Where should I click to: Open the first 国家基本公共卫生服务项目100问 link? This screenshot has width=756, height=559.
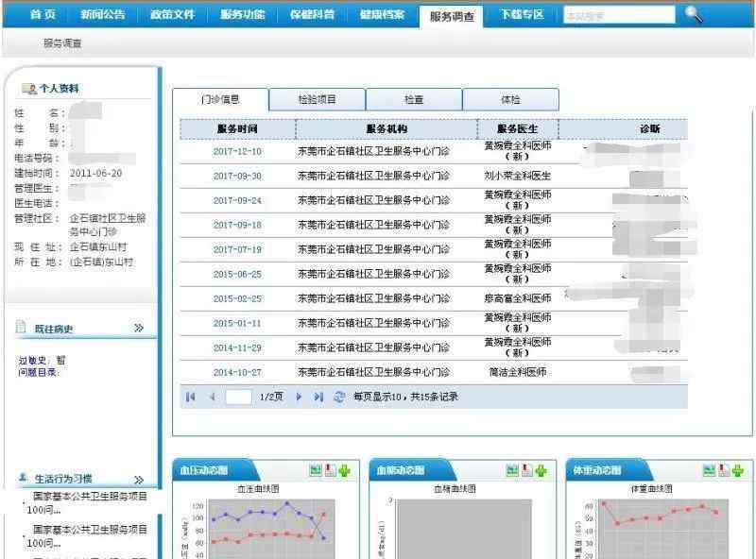pyautogui.click(x=87, y=502)
